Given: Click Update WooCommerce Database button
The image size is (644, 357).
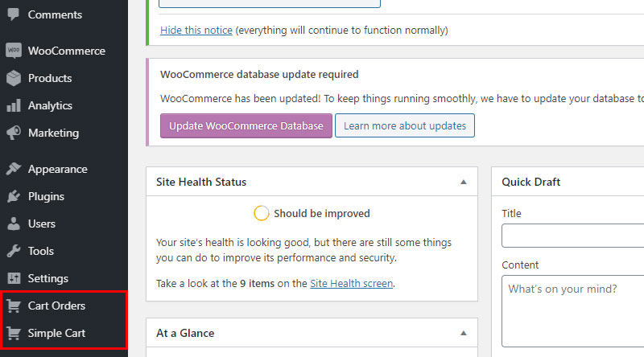Looking at the screenshot, I should 246,125.
